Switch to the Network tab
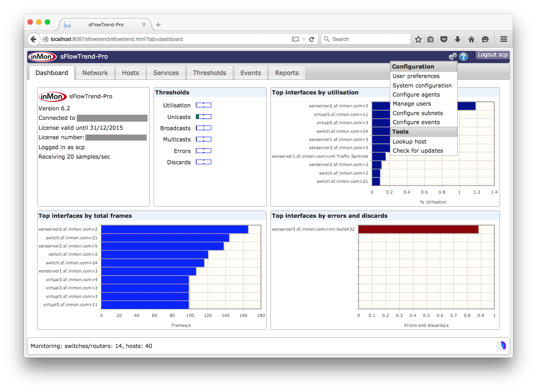 coord(95,72)
